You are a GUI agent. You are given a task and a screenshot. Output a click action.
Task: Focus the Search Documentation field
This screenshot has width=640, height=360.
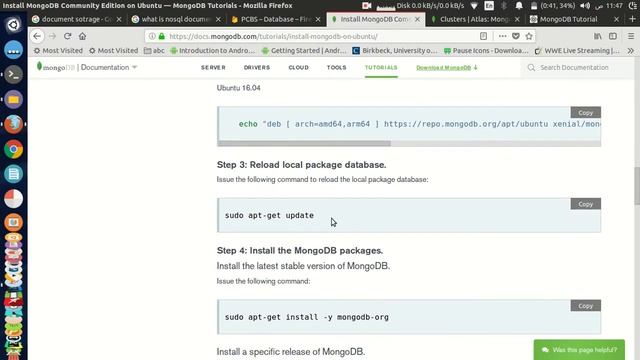pyautogui.click(x=574, y=68)
